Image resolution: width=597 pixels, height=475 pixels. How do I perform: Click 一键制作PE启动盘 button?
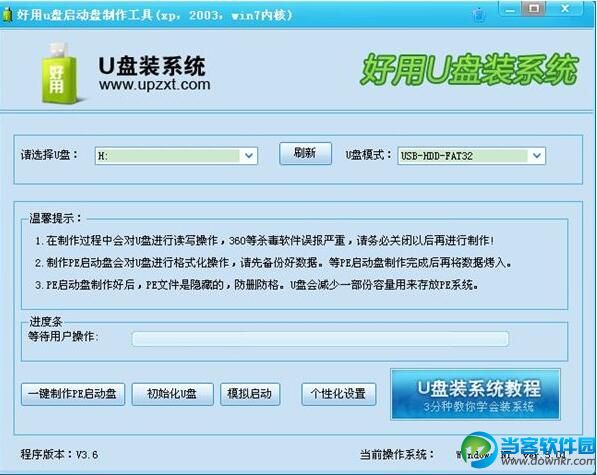(x=73, y=394)
